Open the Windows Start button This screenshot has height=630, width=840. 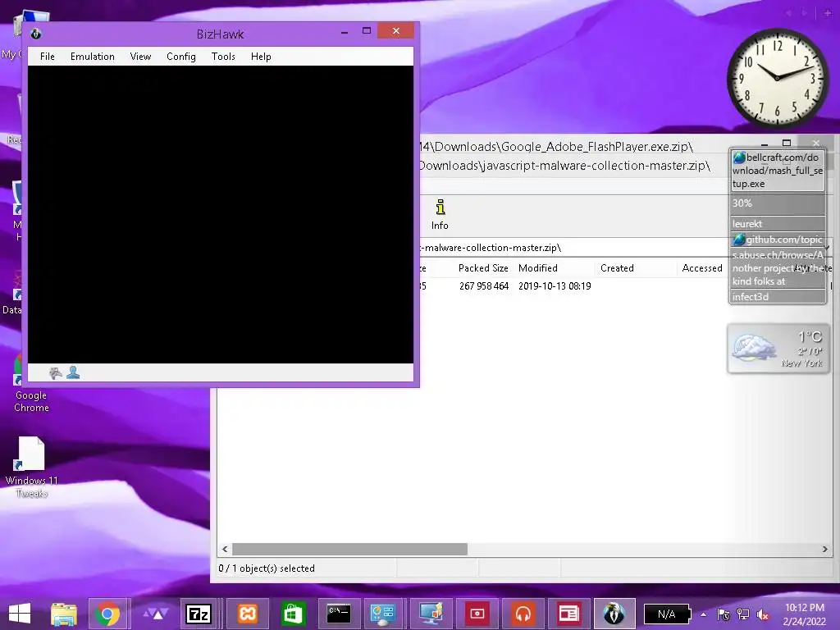(20, 614)
